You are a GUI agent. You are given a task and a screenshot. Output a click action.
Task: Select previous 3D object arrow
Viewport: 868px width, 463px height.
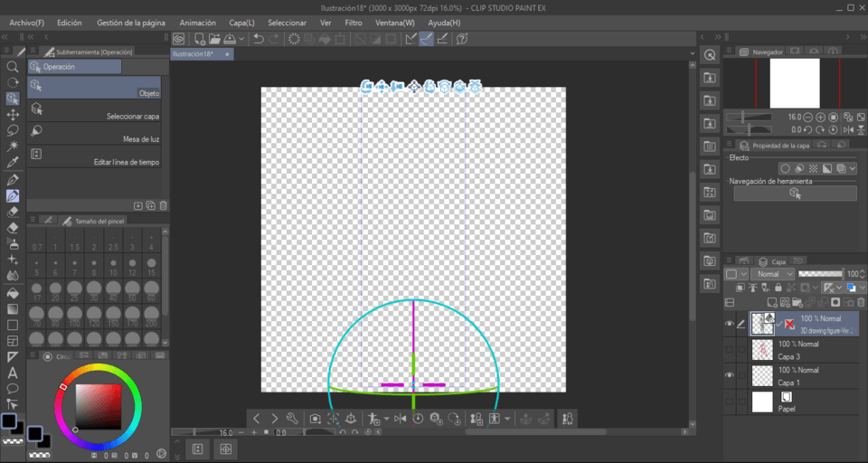[256, 419]
